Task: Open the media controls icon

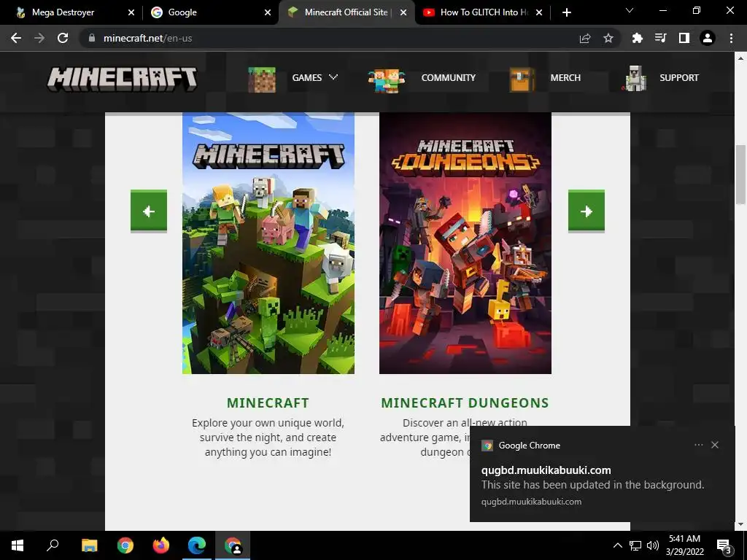Action: (x=661, y=38)
